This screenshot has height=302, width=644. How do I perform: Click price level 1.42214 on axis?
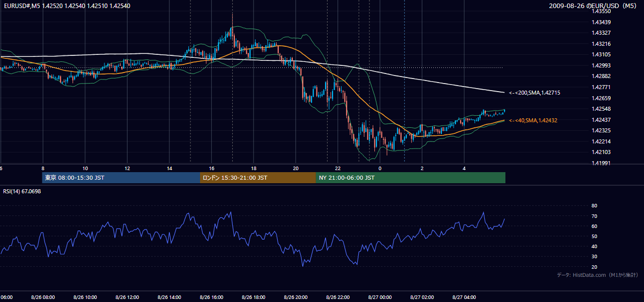602,141
